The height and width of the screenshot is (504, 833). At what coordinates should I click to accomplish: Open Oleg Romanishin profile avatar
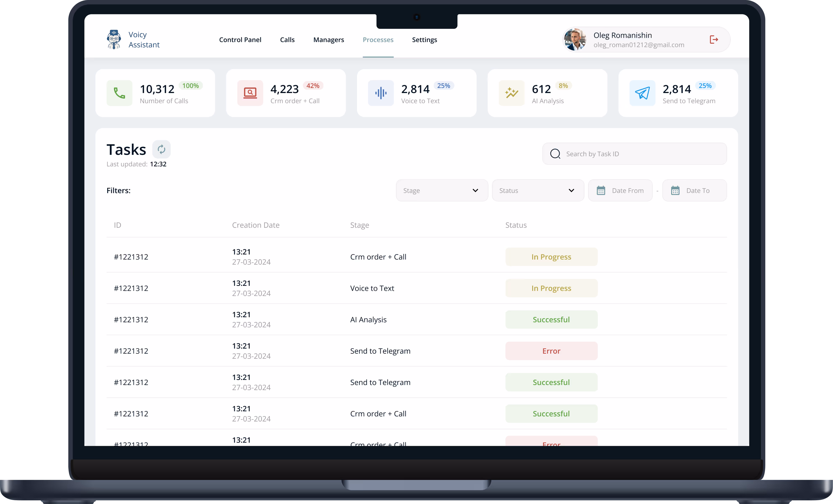click(x=575, y=39)
